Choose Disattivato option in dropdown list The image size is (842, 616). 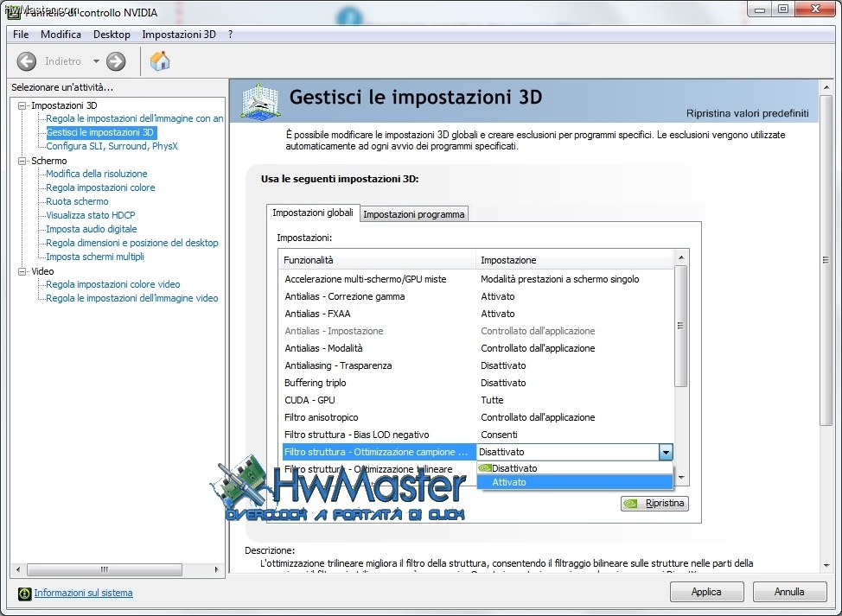point(575,468)
